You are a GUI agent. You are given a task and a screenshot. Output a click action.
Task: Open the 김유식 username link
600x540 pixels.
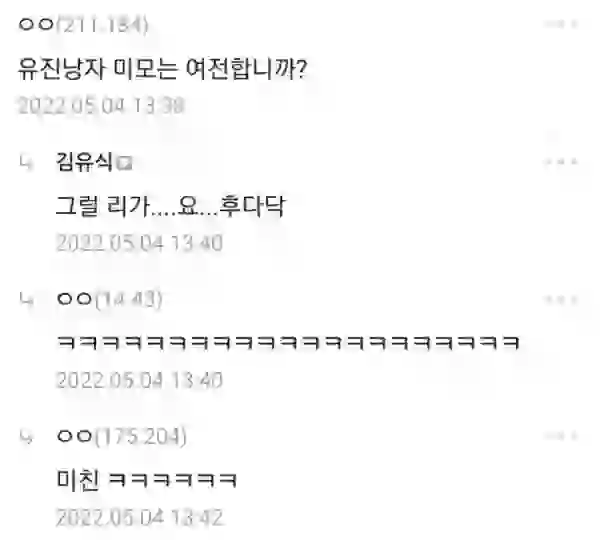85,162
